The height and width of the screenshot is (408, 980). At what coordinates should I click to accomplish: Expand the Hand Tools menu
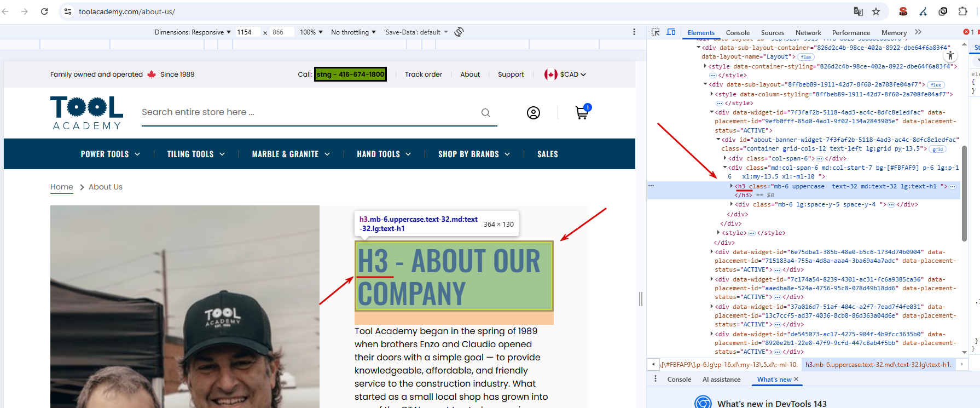[x=384, y=154]
